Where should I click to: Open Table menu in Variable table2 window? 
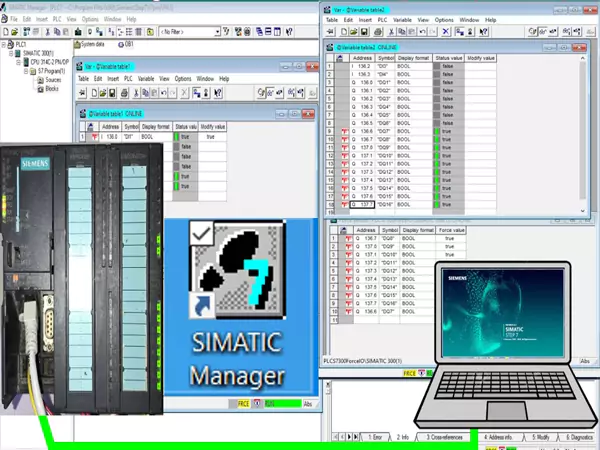[332, 20]
